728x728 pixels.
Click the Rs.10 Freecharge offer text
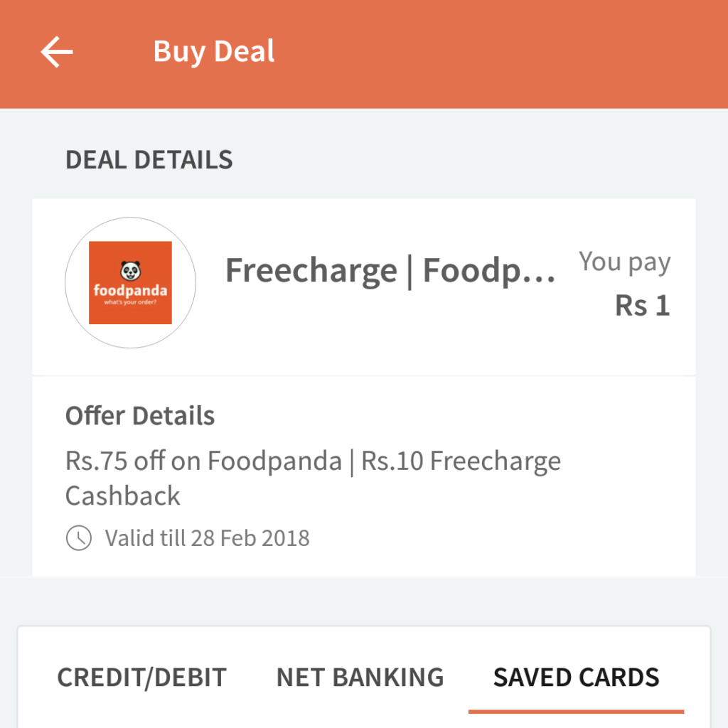coord(461,461)
